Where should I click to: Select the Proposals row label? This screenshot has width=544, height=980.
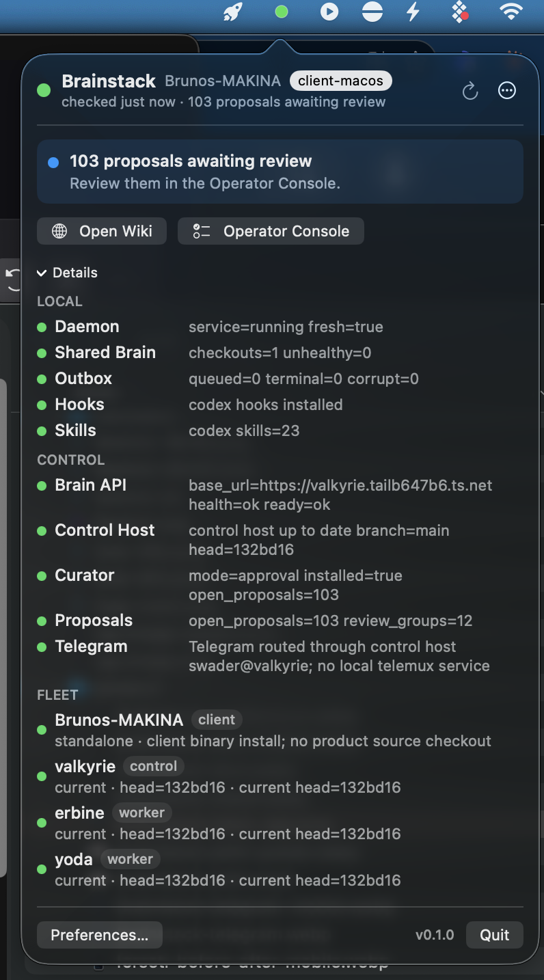94,621
